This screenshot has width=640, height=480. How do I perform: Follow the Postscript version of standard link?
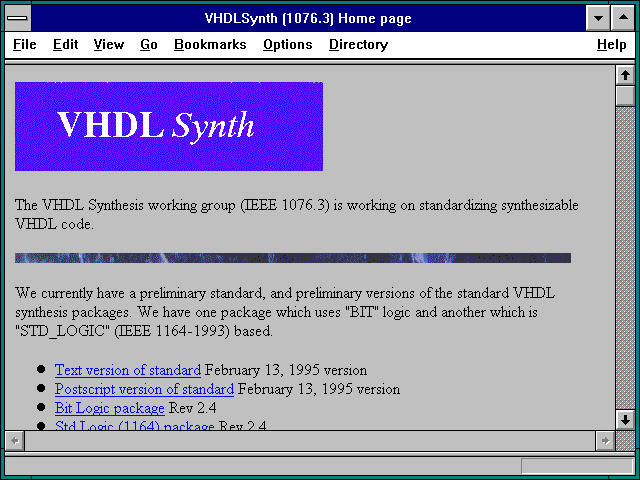point(144,389)
